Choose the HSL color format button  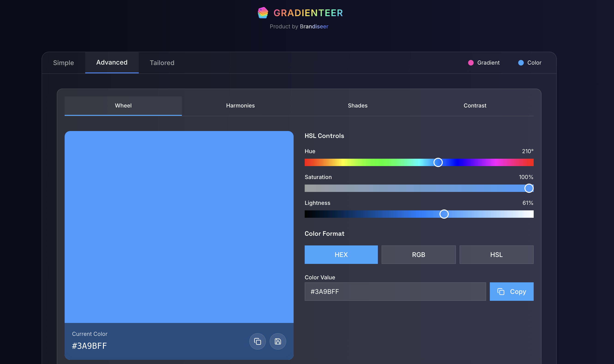[497, 255]
